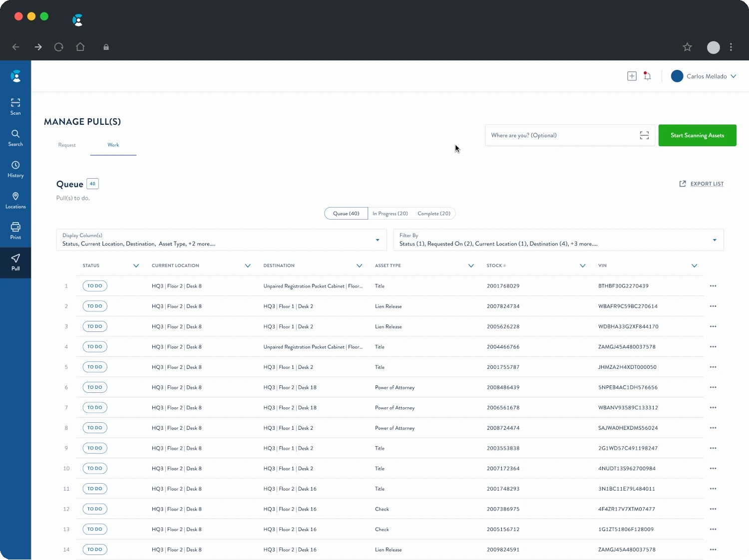
Task: Reload the page in browser
Action: coord(59,47)
